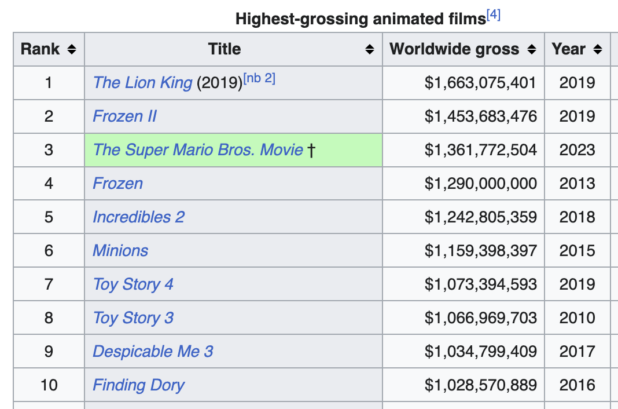This screenshot has width=618, height=409.
Task: Visit the Despicable Me 3 page
Action: click(152, 351)
